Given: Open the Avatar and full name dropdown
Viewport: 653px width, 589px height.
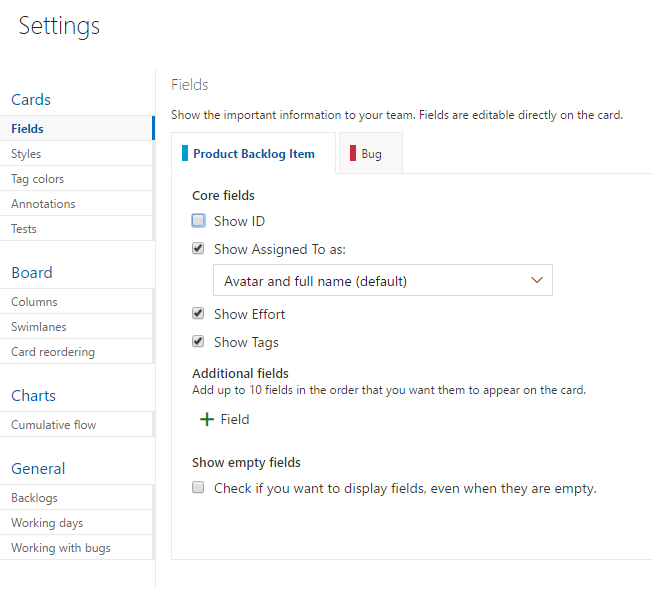Looking at the screenshot, I should pos(383,280).
